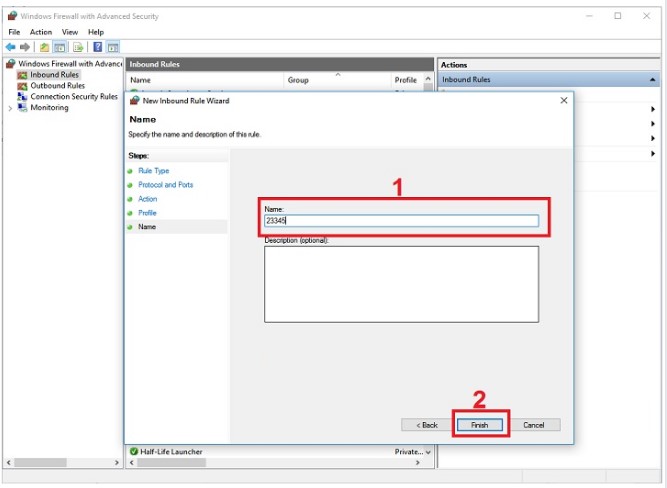
Task: Click the Up one level folder icon
Action: click(x=45, y=47)
